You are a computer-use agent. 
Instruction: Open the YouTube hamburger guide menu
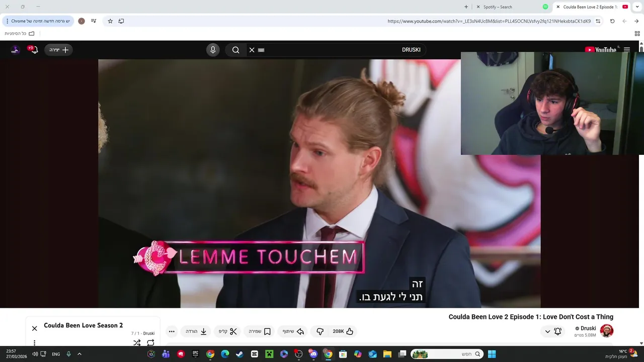click(x=627, y=50)
